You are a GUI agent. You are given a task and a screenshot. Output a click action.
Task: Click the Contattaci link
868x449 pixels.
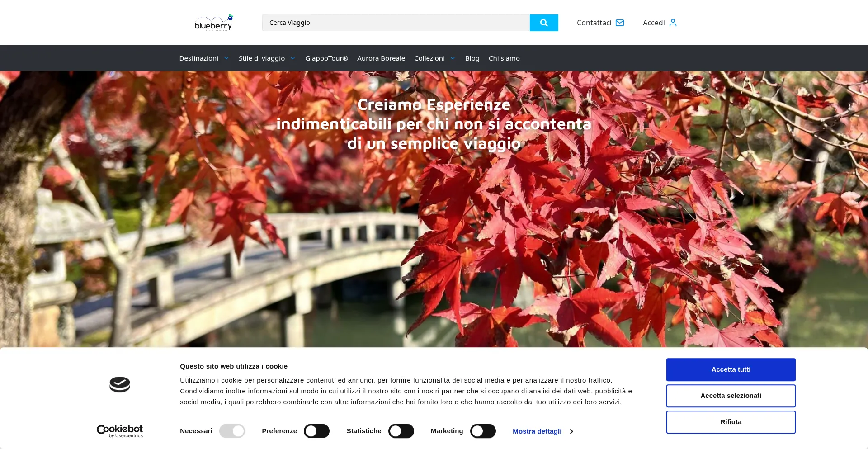(x=594, y=23)
